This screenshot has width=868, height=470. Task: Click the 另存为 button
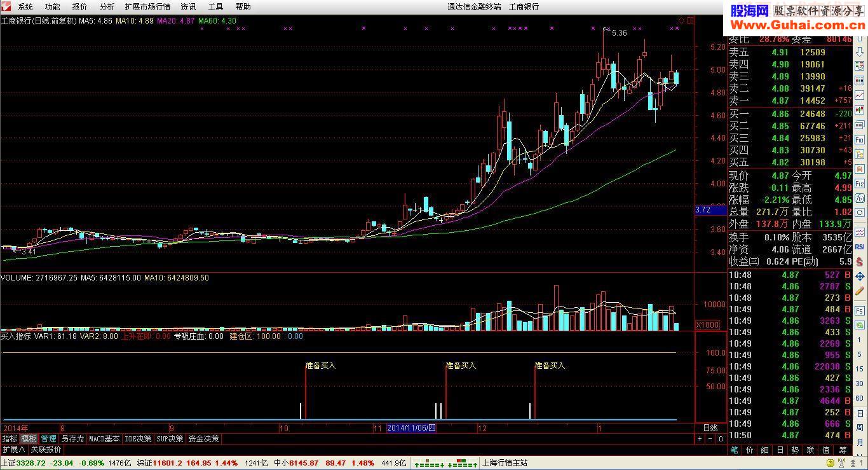[72, 439]
